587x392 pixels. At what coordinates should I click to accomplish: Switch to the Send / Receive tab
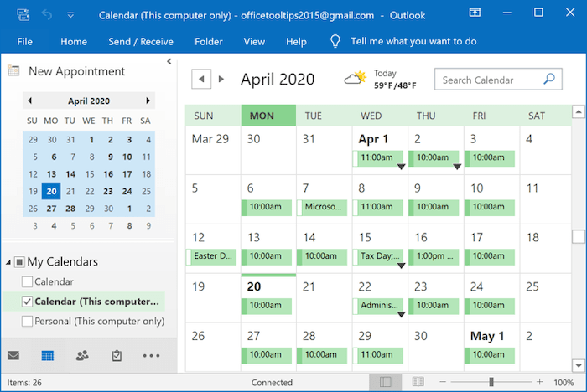click(x=141, y=42)
